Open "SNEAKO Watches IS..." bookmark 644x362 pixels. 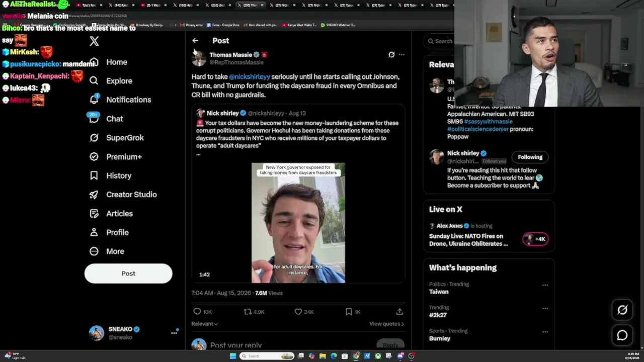point(338,25)
